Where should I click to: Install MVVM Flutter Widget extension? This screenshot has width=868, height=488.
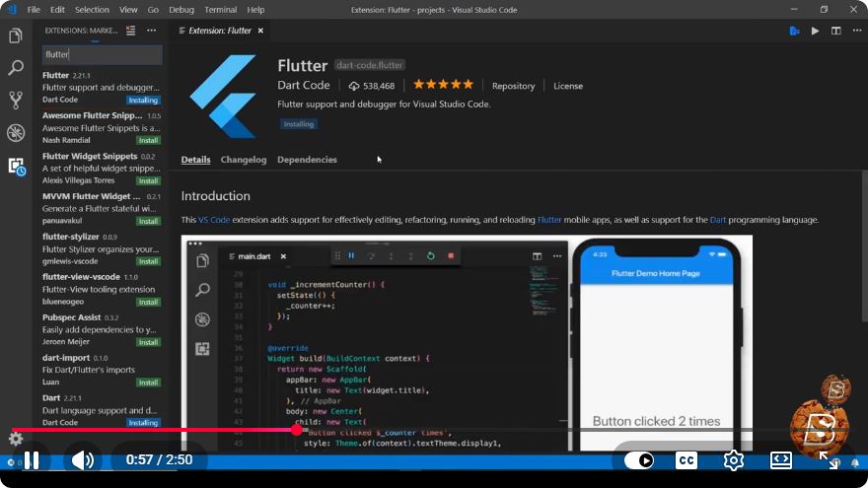point(148,221)
